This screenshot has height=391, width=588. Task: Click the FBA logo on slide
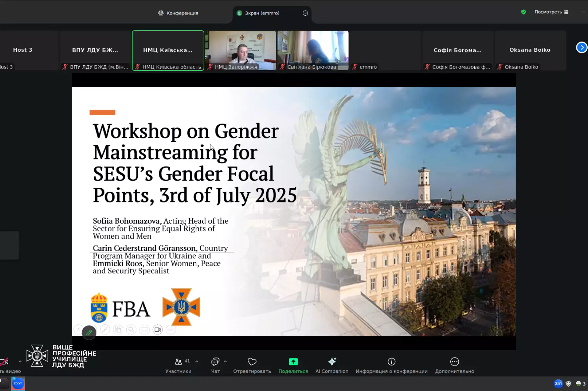tap(120, 308)
